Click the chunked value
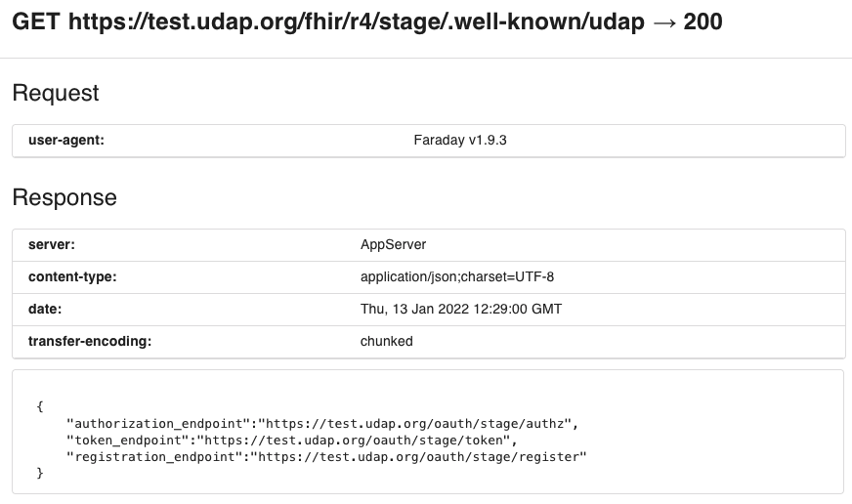The image size is (852, 504). 386,341
